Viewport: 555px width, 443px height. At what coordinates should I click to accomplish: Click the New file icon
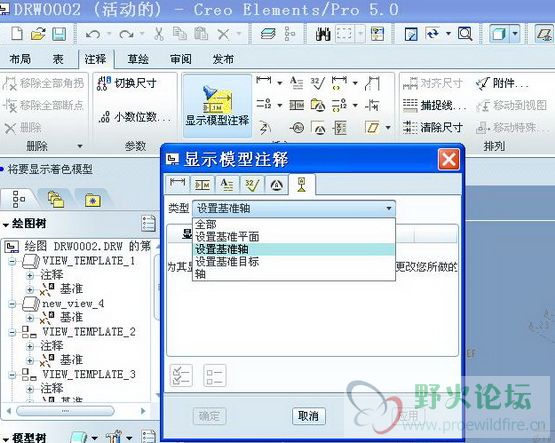[17, 34]
